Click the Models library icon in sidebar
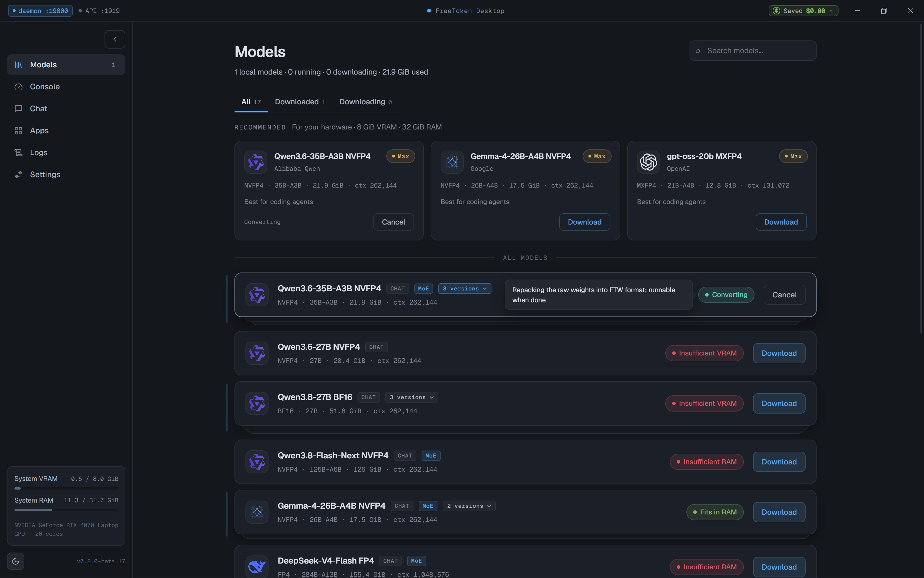 point(18,65)
